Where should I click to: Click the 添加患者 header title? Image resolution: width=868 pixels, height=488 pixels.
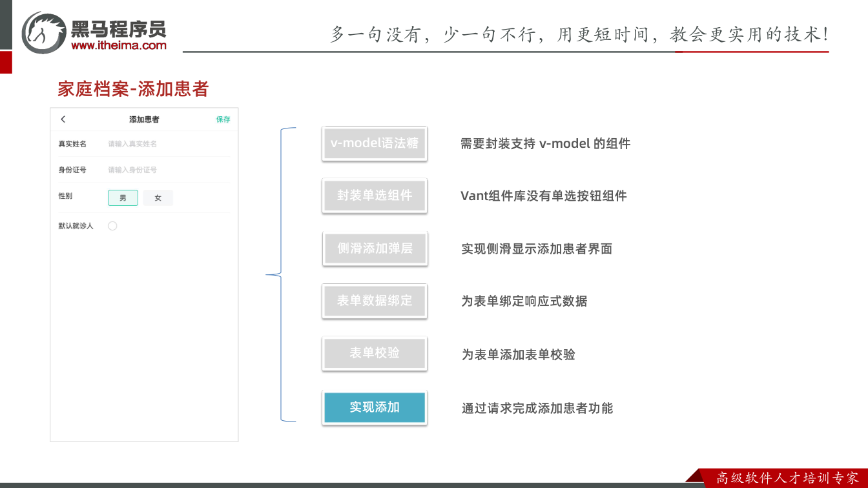(144, 119)
